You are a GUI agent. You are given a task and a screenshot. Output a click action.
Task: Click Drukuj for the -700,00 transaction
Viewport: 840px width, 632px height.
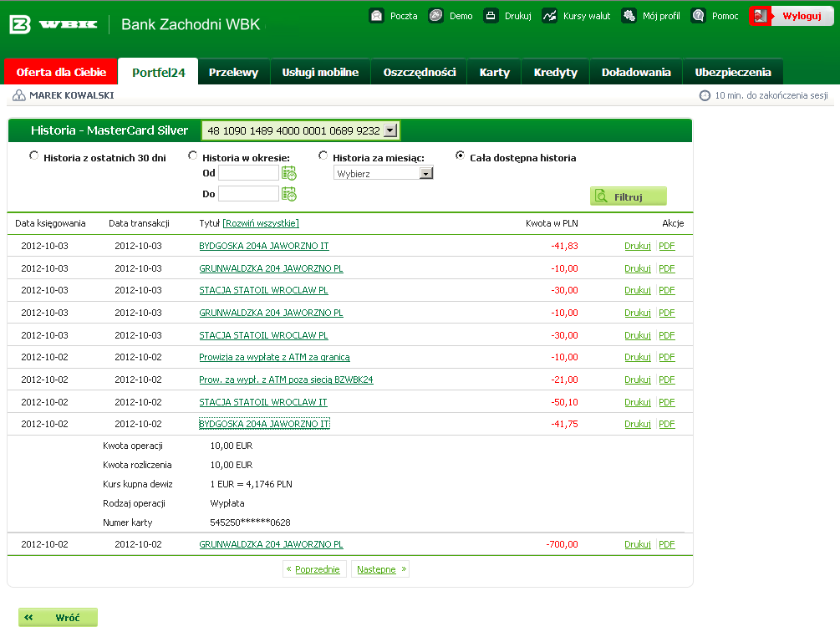(638, 544)
